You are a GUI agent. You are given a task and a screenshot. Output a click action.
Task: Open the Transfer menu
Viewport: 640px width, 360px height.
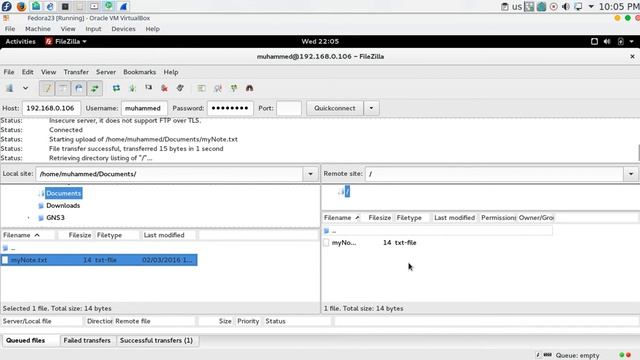76,72
